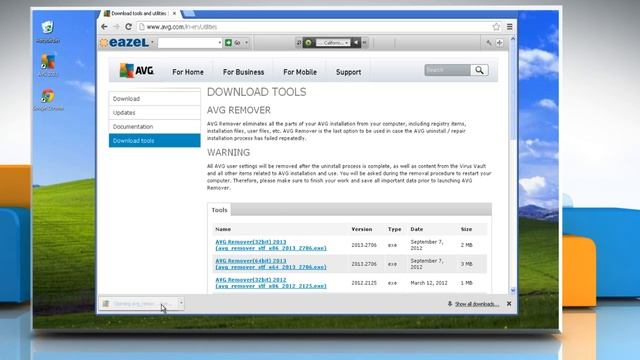640x360 pixels.
Task: Click the March 12, 2012 date cell
Action: click(x=429, y=283)
